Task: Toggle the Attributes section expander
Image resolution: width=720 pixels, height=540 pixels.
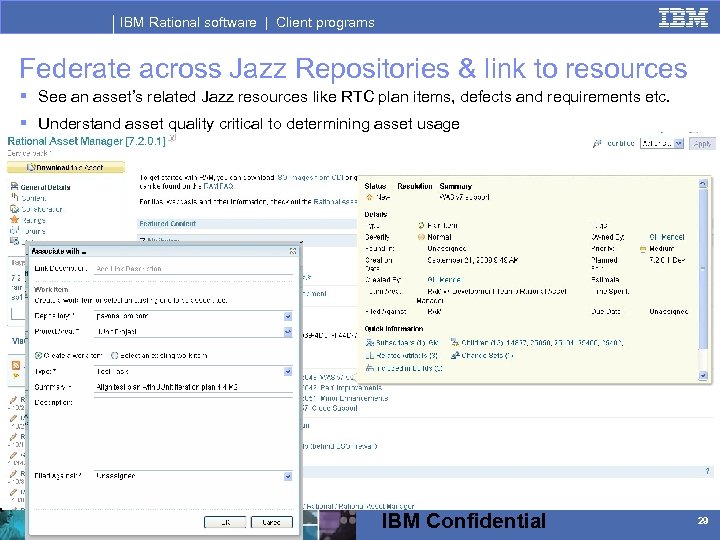Action: click(142, 240)
